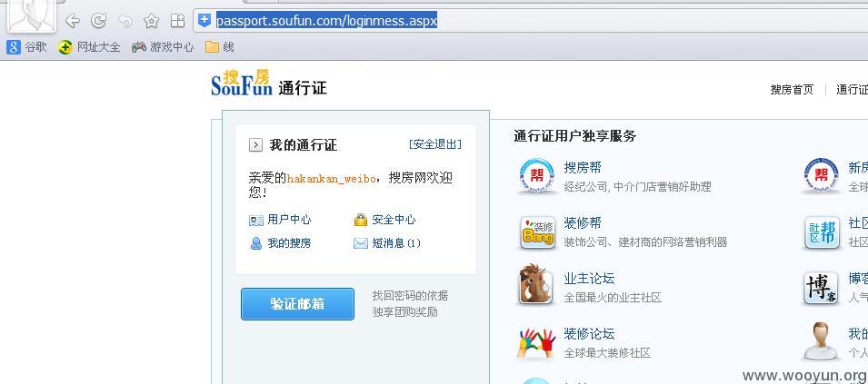
Task: Open the 游戏中心 bookmark
Action: click(163, 47)
